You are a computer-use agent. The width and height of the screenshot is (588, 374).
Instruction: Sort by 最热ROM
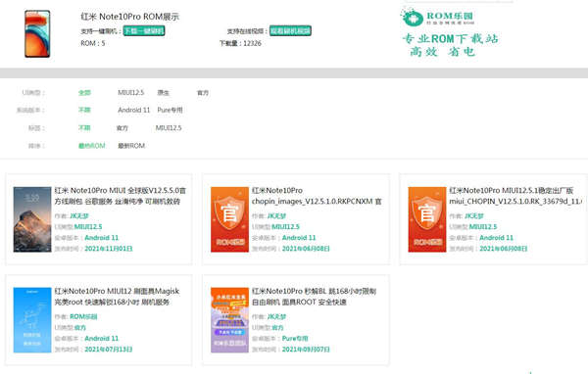coord(91,146)
